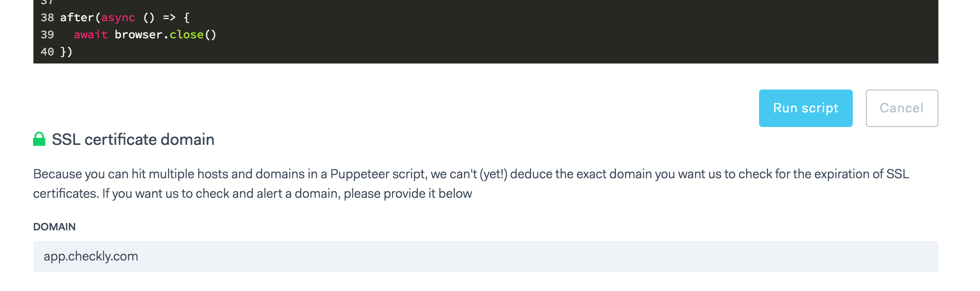Click the 'Cancel' button
The height and width of the screenshot is (291, 980).
click(x=901, y=108)
